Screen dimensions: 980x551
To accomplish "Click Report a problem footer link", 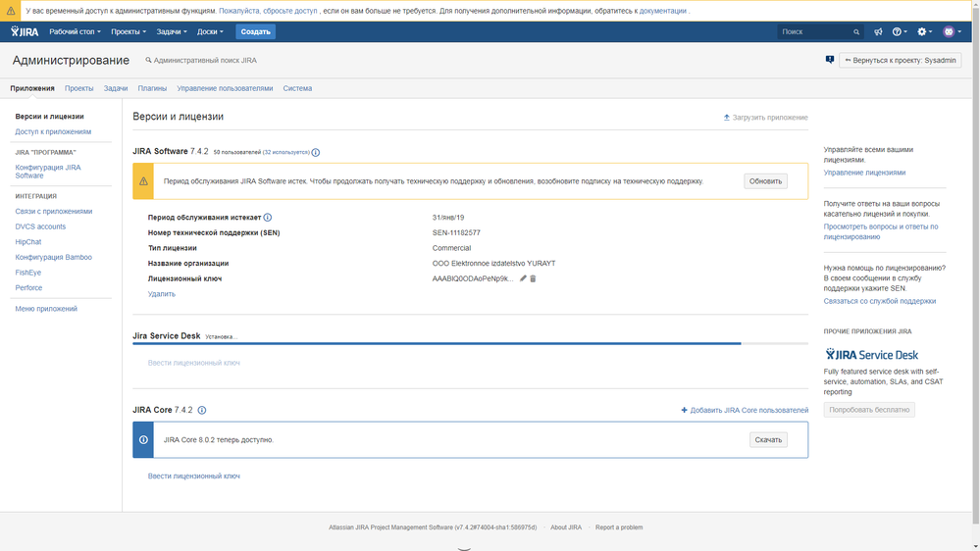I will coord(619,527).
